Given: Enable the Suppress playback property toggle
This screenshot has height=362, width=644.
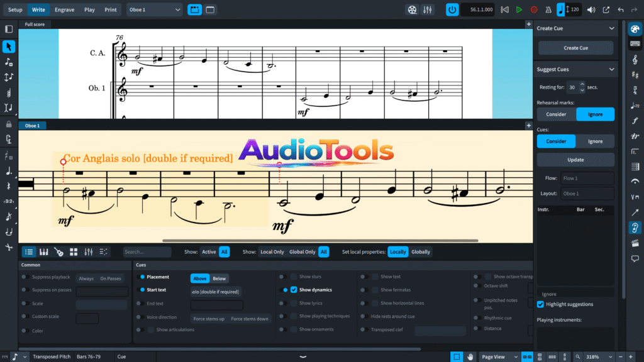Looking at the screenshot, I should [25, 277].
